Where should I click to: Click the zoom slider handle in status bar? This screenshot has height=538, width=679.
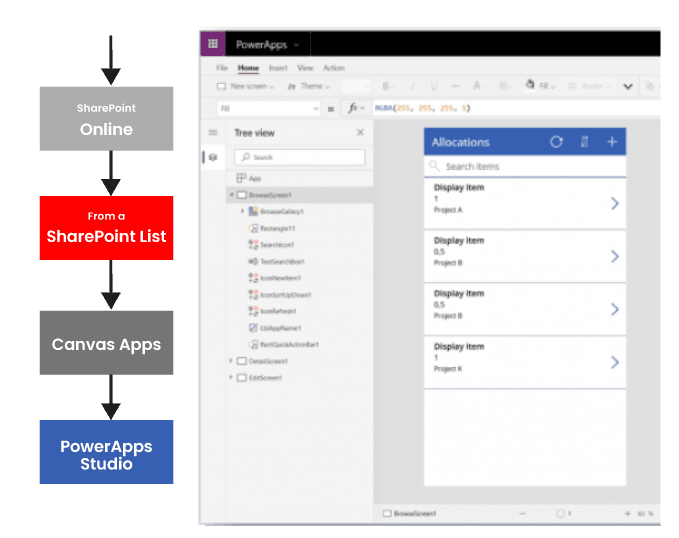click(561, 514)
